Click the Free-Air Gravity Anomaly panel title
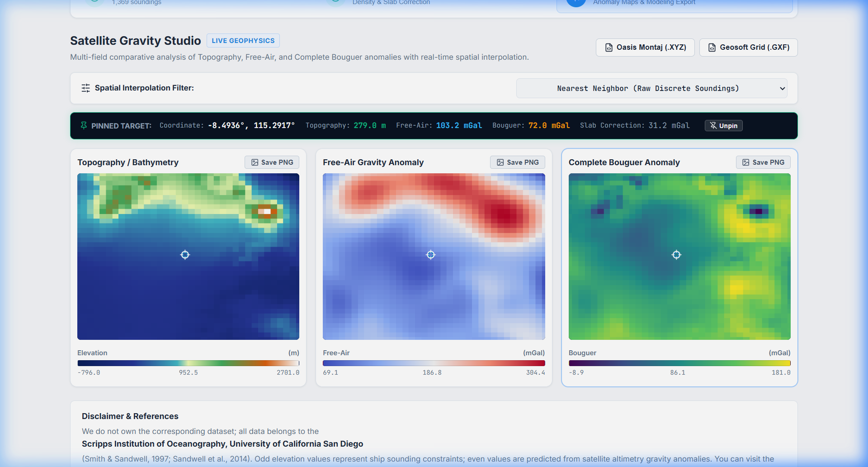This screenshot has width=868, height=467. (373, 162)
